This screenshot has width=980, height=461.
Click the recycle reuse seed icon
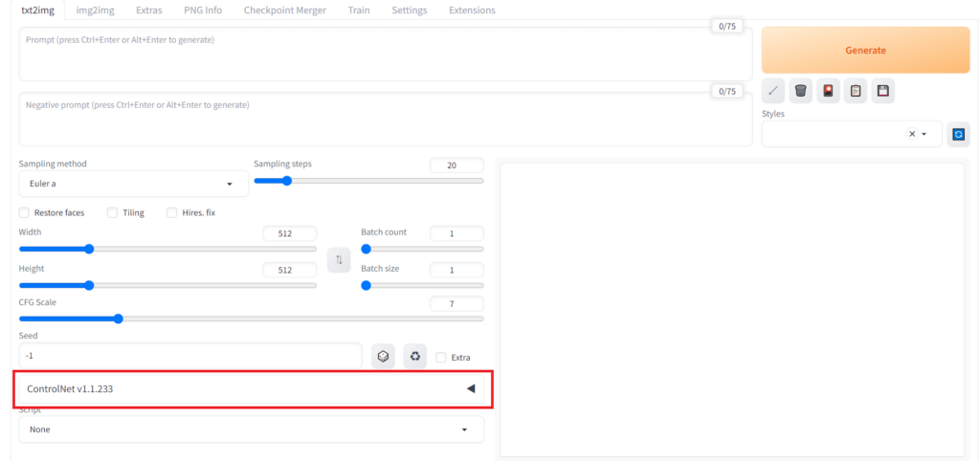(414, 357)
